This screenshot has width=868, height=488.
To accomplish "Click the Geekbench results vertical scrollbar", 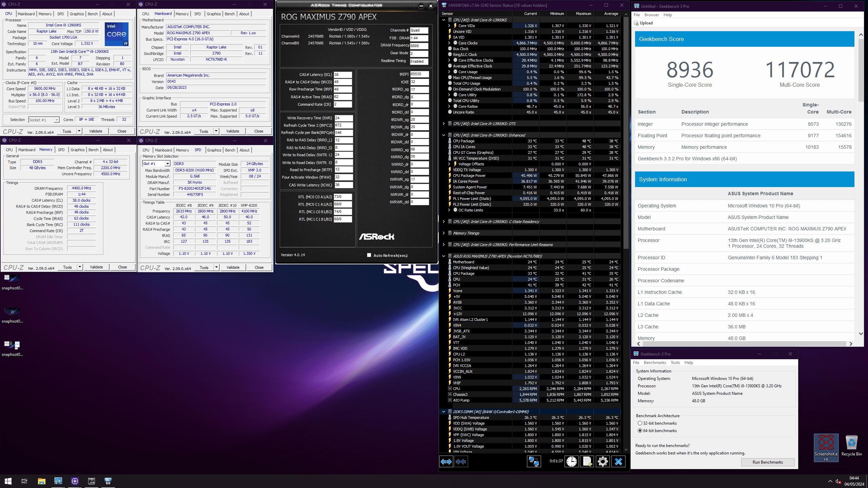I will click(x=861, y=184).
